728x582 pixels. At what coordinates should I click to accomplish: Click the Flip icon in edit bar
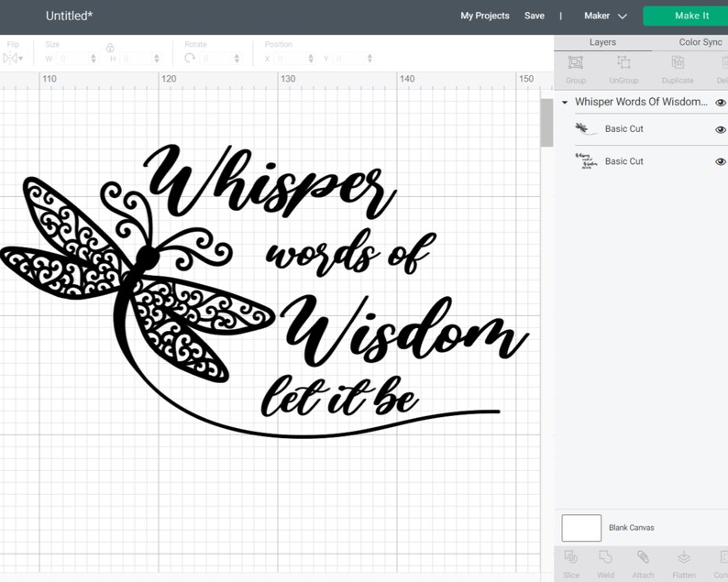click(x=10, y=59)
